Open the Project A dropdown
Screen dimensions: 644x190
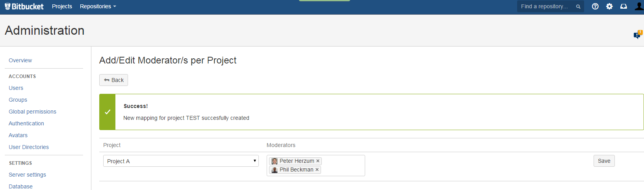tap(181, 161)
